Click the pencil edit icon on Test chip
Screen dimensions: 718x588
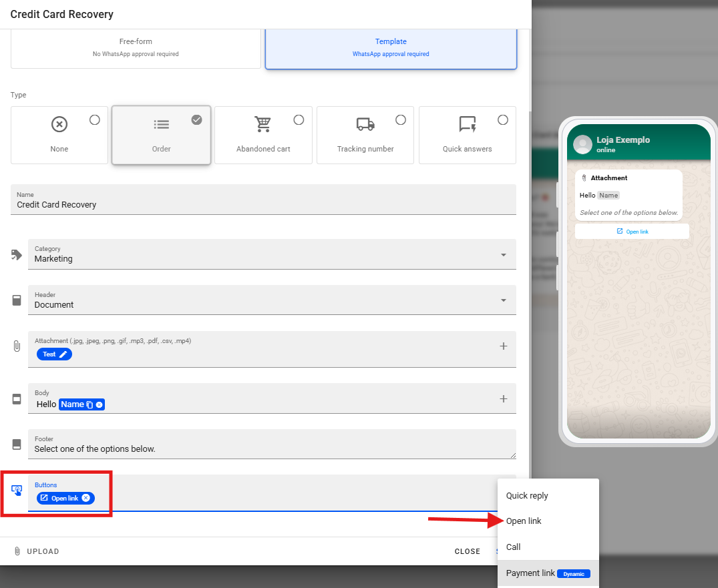tap(63, 354)
